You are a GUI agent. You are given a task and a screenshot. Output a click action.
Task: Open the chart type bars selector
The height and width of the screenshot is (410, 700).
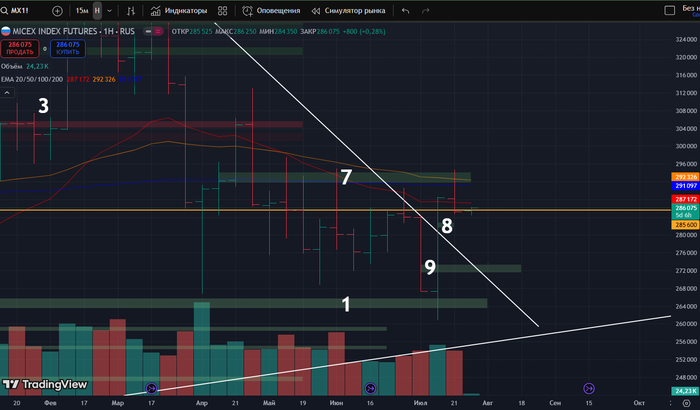[x=131, y=10]
